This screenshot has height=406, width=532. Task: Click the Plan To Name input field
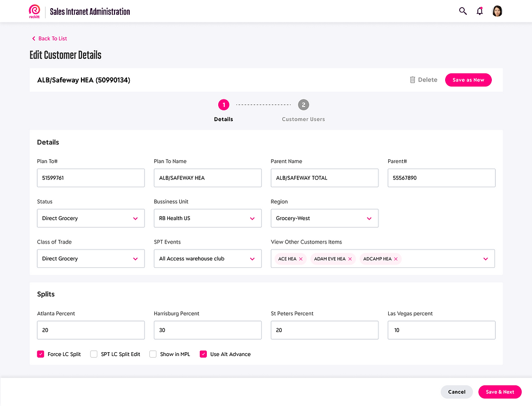(207, 178)
